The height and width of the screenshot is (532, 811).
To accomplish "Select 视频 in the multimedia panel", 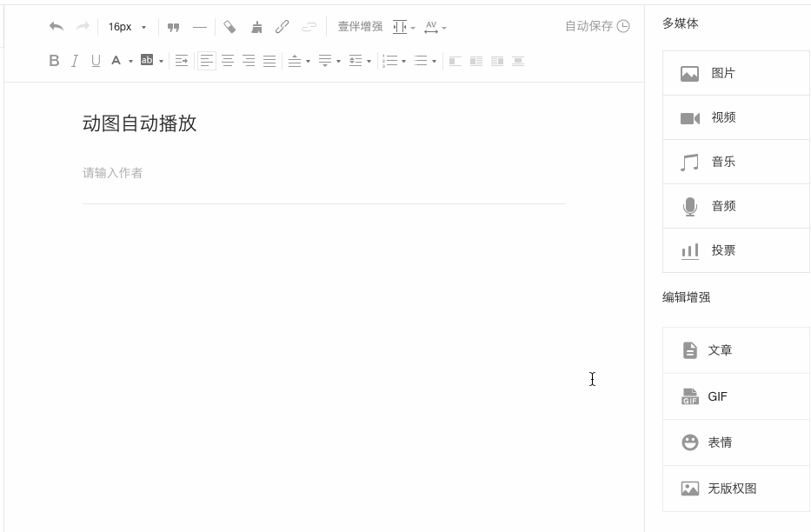I will [735, 118].
